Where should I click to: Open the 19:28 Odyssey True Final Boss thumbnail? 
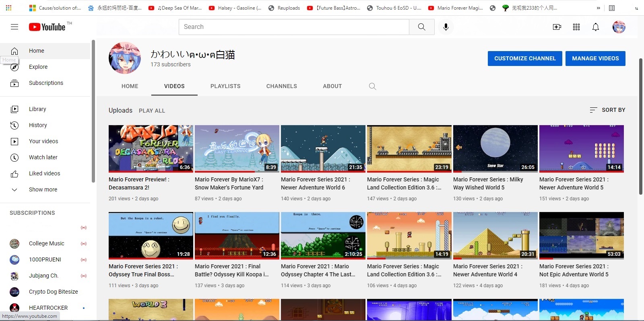[x=151, y=235]
